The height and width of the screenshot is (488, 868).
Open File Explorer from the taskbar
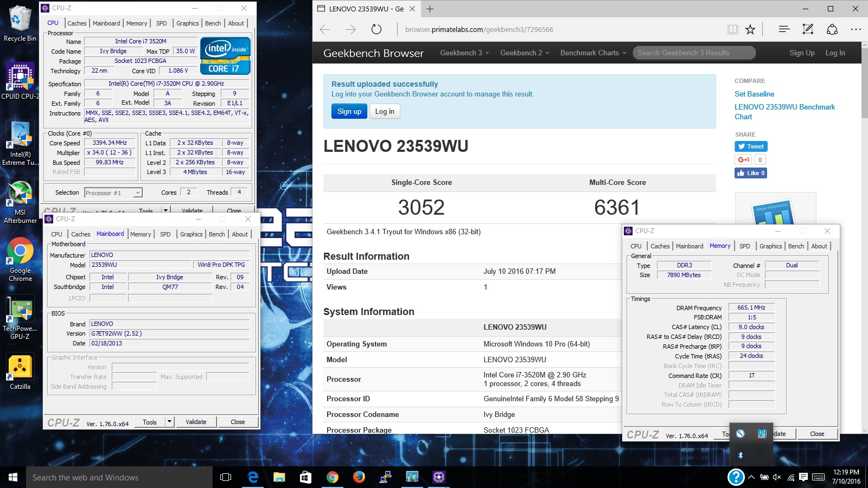tap(279, 477)
